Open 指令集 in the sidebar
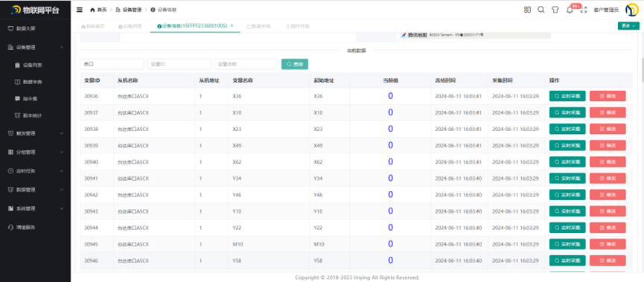644x282 pixels. [x=26, y=98]
